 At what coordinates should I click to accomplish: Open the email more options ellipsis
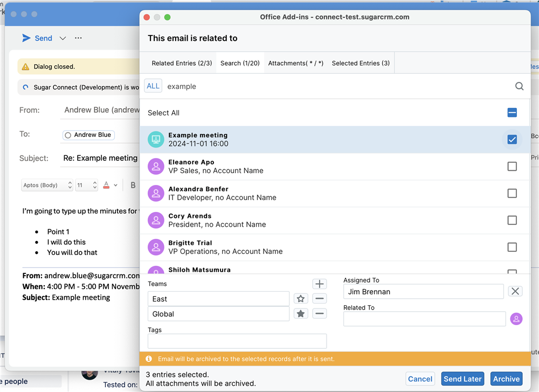[79, 38]
